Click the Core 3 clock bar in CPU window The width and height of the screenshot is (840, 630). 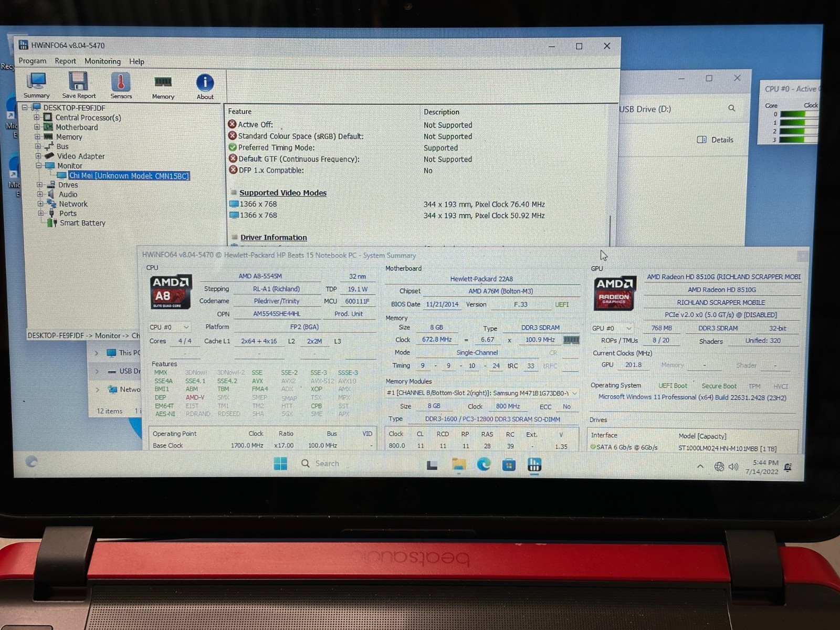tap(798, 140)
